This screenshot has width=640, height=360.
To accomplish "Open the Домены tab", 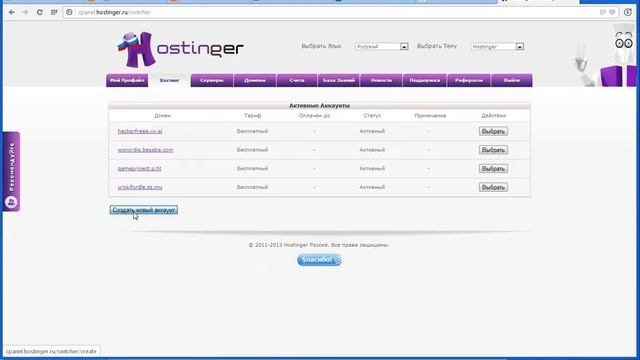I will 255,80.
